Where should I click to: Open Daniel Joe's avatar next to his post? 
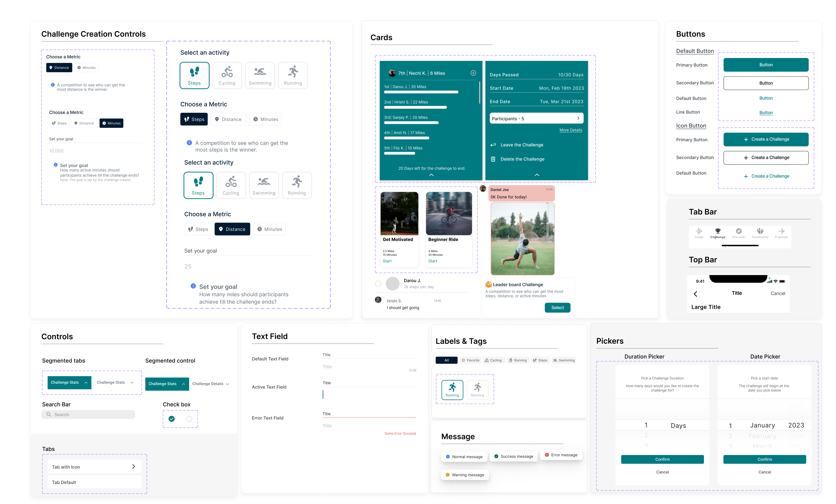483,189
